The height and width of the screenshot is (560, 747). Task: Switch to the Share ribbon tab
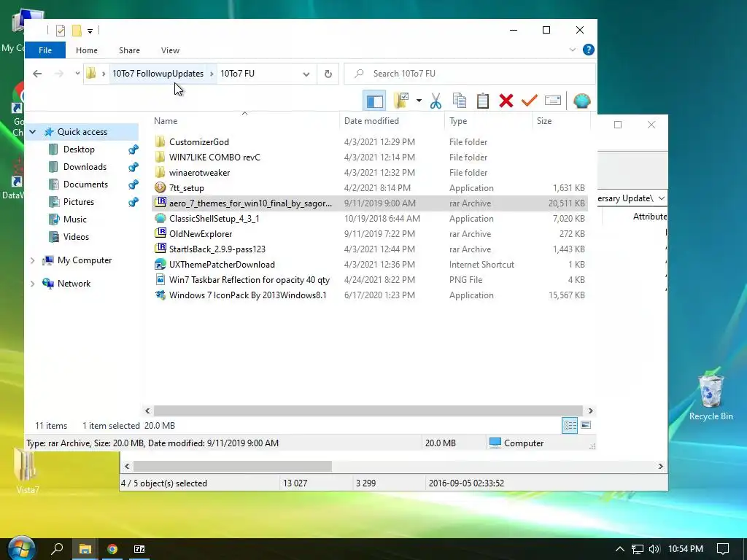click(x=130, y=50)
